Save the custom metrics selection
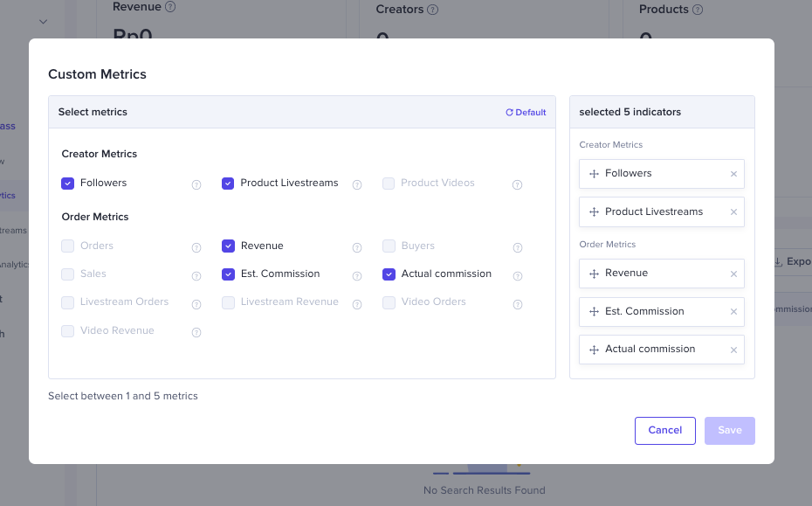 coord(729,430)
